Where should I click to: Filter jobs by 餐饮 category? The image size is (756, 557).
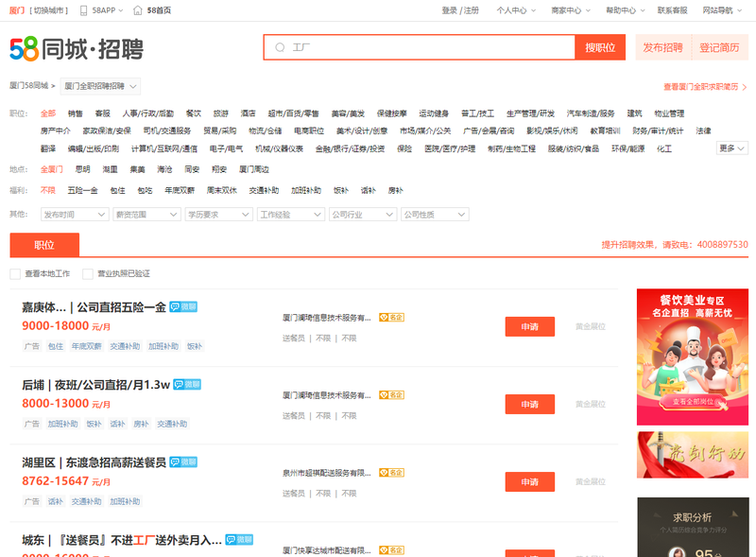[x=194, y=113]
